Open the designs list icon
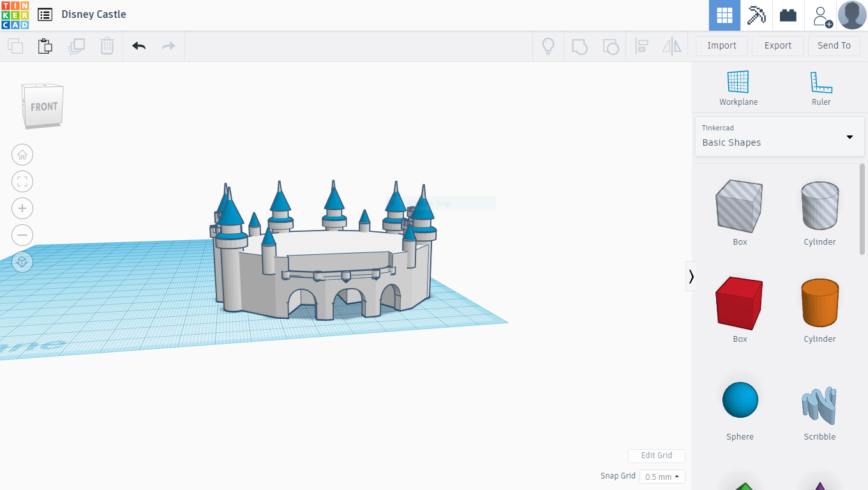 tap(45, 15)
